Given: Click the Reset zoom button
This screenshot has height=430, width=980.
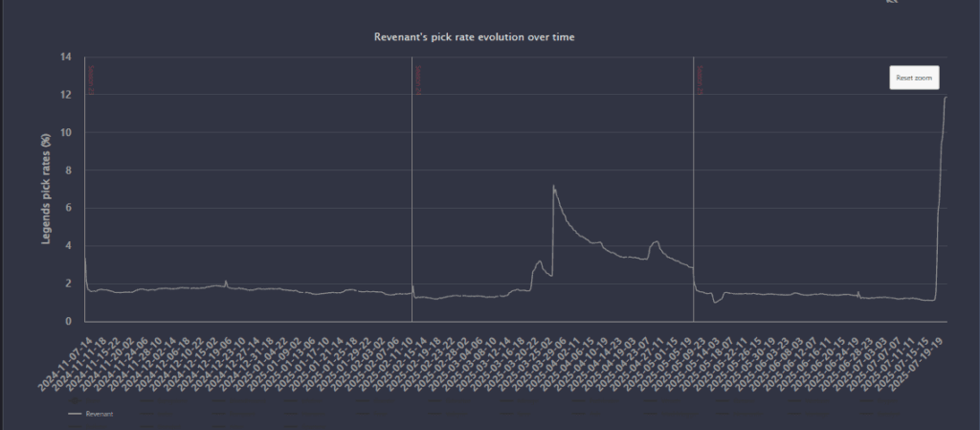Looking at the screenshot, I should [x=913, y=79].
